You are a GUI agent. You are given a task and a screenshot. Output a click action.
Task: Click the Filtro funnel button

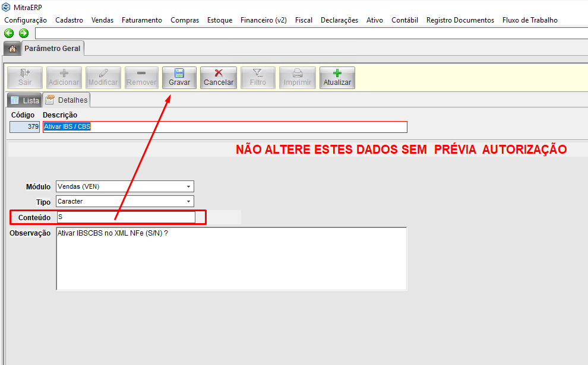click(258, 78)
